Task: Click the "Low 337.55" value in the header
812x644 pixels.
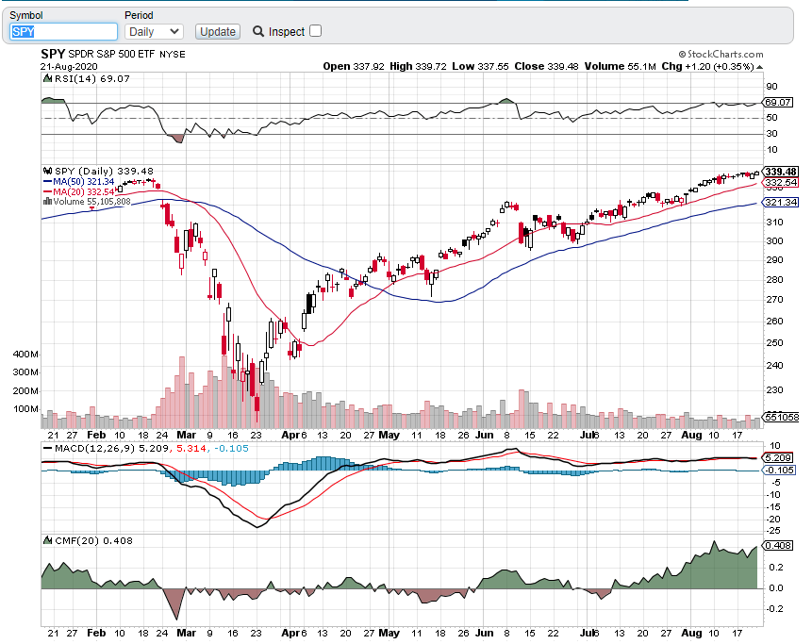Action: click(480, 66)
